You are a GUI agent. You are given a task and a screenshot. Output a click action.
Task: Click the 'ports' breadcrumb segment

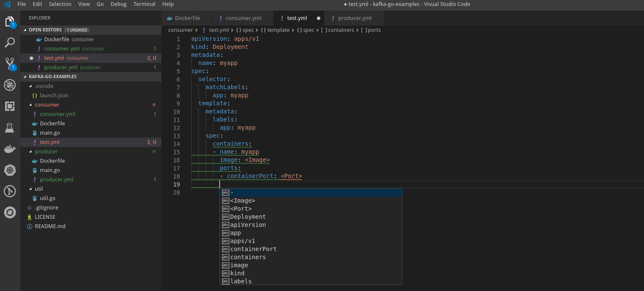pos(374,30)
